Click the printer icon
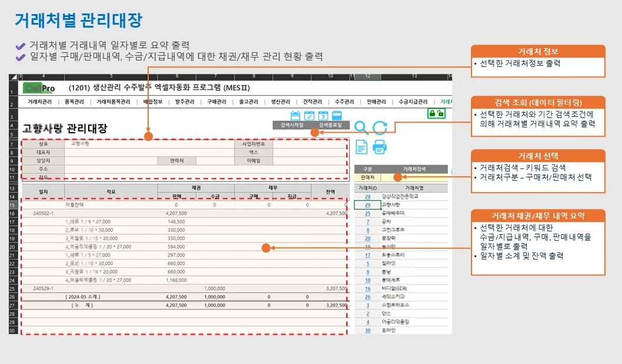Viewport: 622px width, 364px height. [x=380, y=147]
